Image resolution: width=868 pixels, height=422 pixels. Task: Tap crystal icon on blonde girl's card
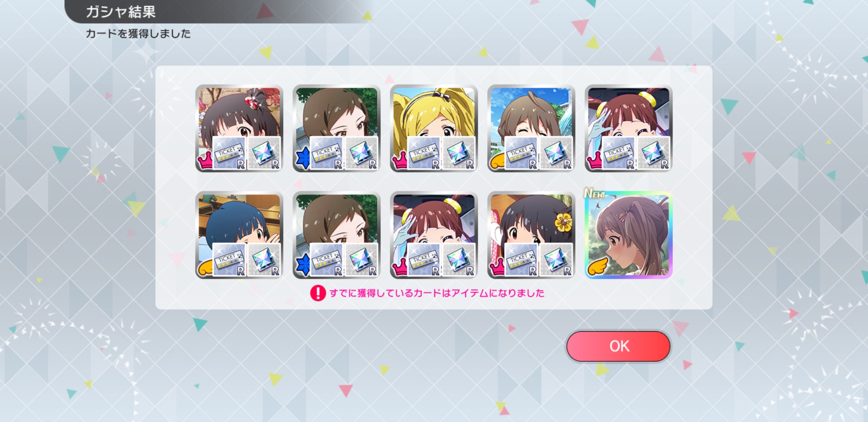tap(459, 153)
